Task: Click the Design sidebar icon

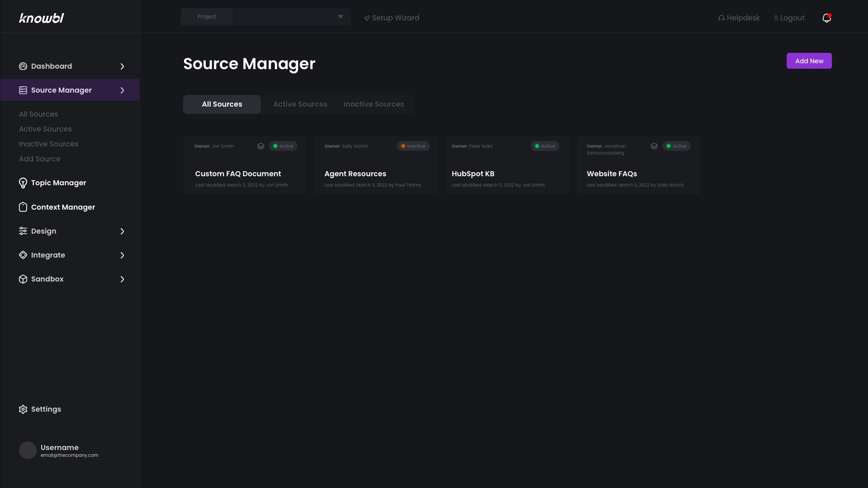Action: (23, 232)
